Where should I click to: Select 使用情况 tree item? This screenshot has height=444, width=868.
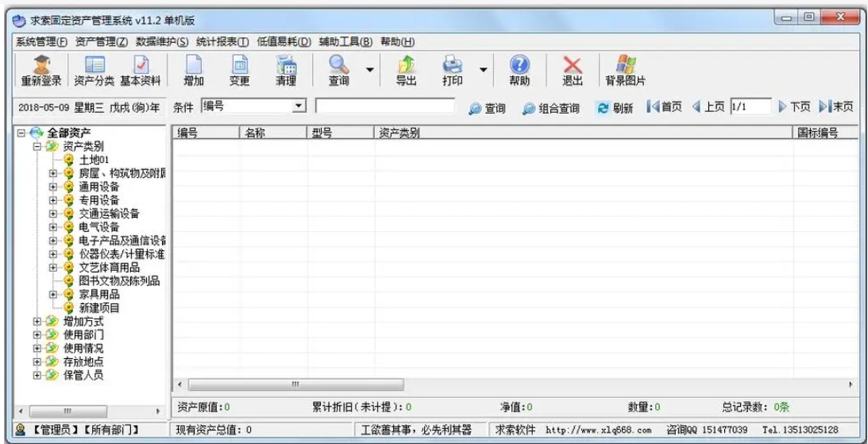pyautogui.click(x=83, y=349)
